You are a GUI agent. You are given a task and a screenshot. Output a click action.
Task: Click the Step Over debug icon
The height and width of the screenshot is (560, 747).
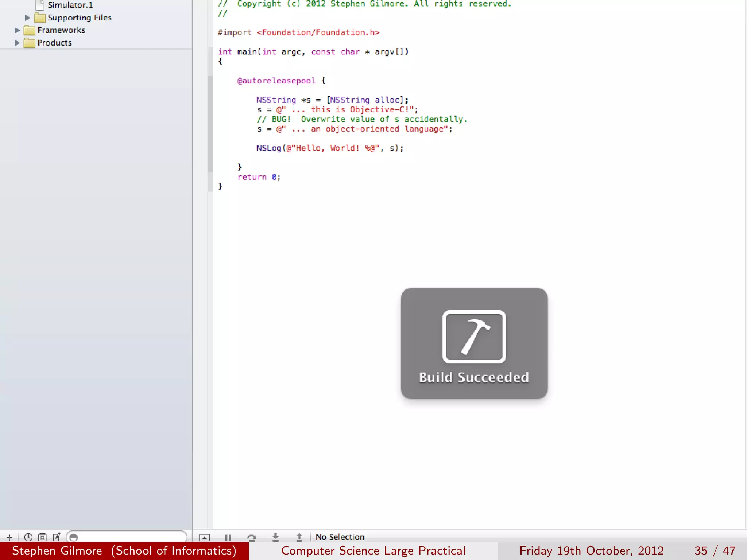coord(252,537)
